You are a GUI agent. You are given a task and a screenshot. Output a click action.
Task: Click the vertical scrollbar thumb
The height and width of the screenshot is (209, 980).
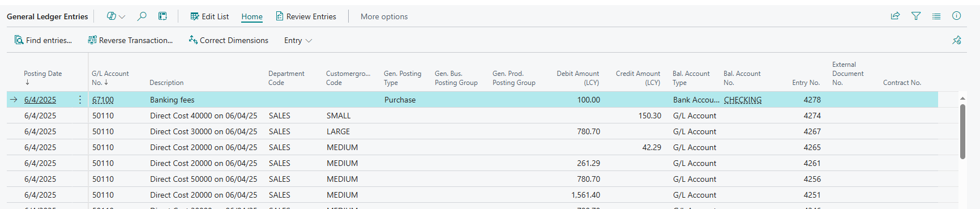coord(962,131)
